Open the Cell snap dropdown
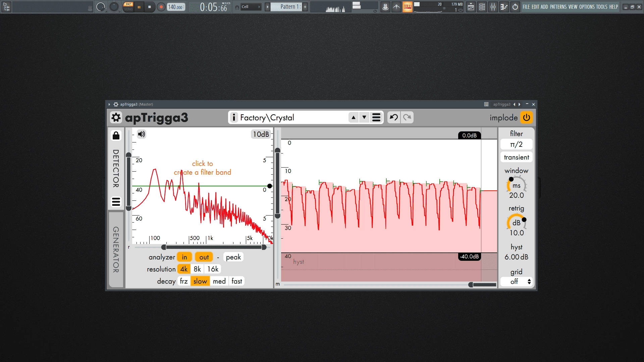The image size is (644, 362). click(x=251, y=7)
